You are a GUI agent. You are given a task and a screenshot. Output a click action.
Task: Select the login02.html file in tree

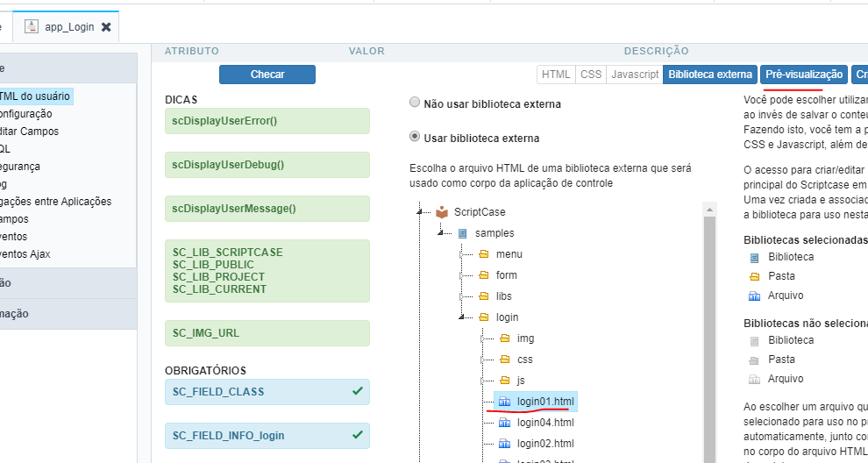(x=545, y=444)
